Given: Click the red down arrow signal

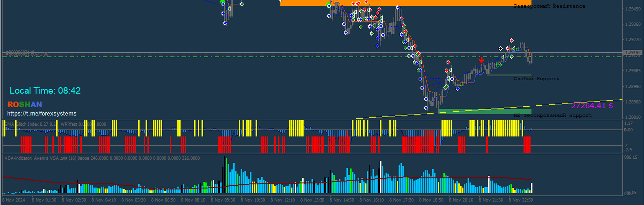Looking at the screenshot, I should pos(481,60).
